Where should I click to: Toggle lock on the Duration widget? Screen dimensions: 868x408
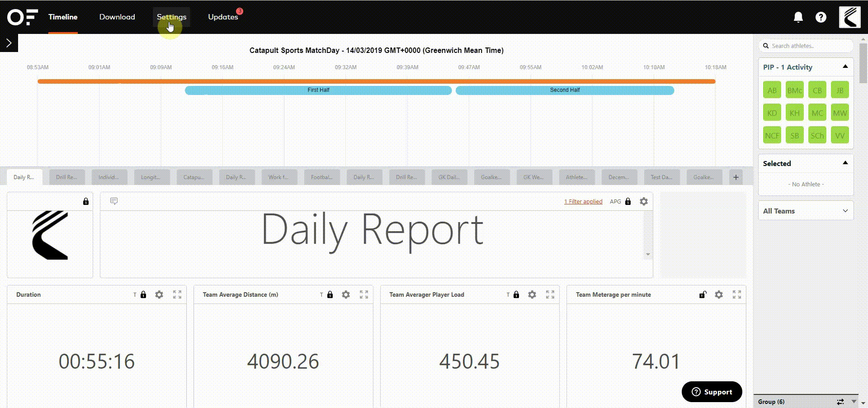click(x=143, y=294)
